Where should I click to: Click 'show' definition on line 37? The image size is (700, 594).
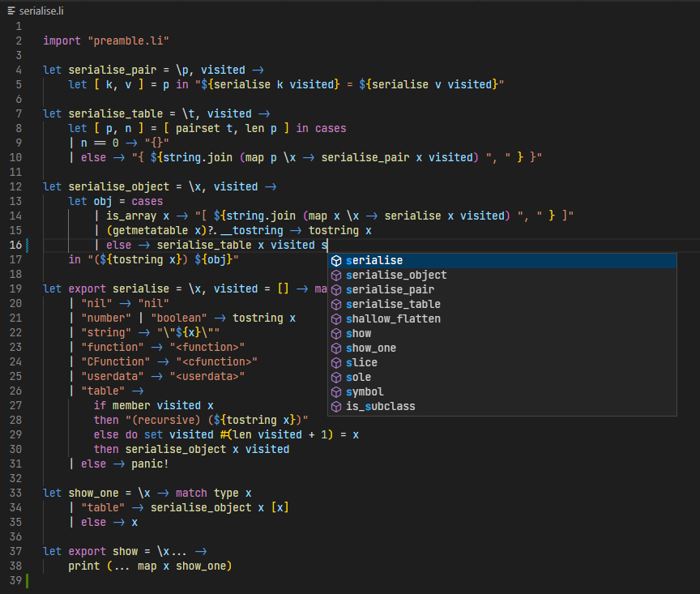tap(125, 552)
